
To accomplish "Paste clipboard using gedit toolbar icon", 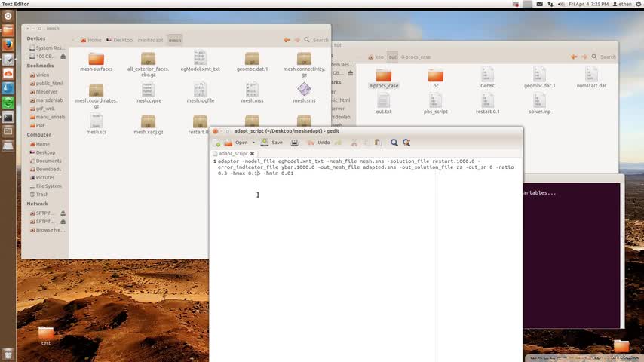I will tap(379, 143).
